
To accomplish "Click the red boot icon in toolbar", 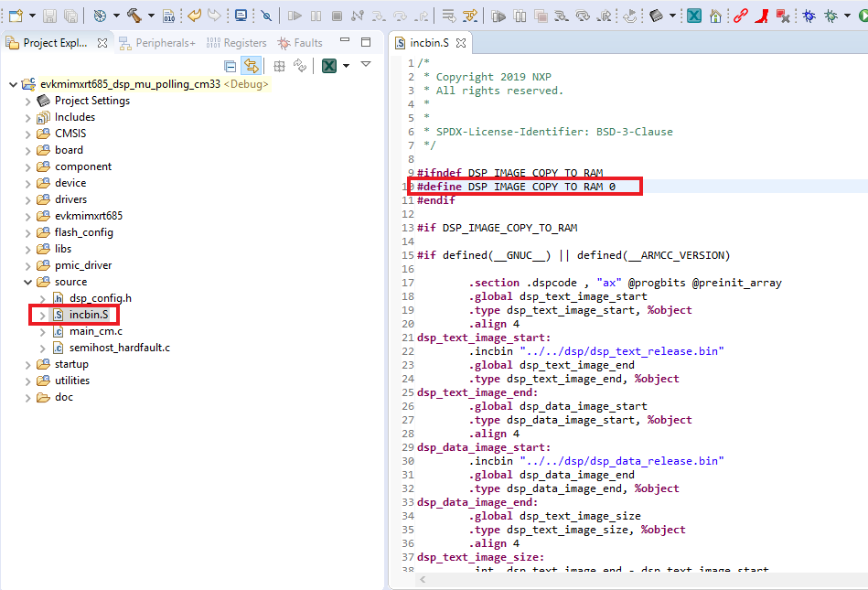I will (x=761, y=16).
